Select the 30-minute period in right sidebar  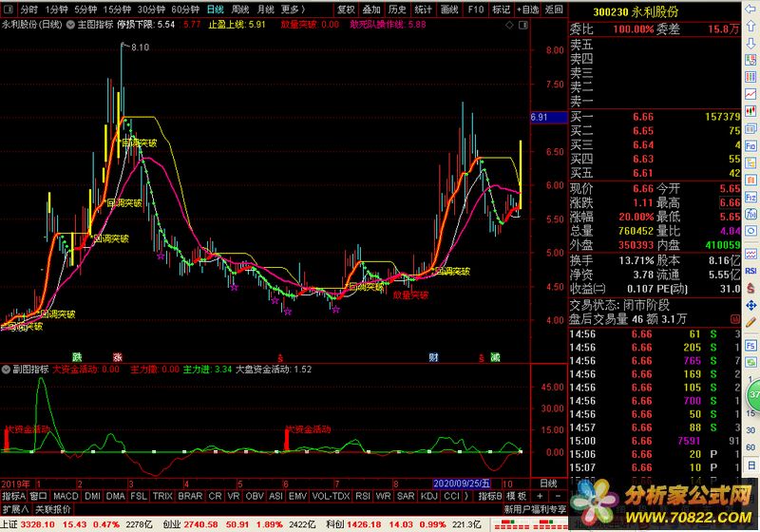(x=750, y=430)
